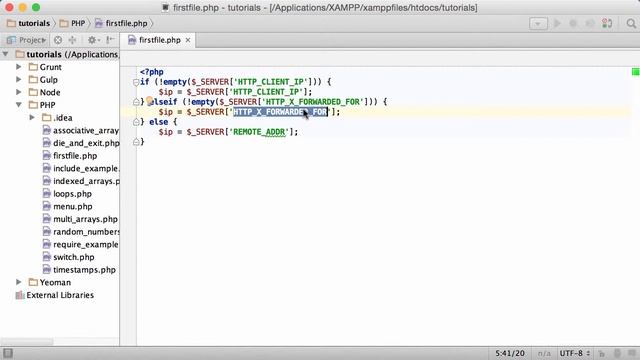Image resolution: width=640 pixels, height=360 pixels.
Task: Click firstfile.php in the breadcrumb bar
Action: (x=122, y=23)
